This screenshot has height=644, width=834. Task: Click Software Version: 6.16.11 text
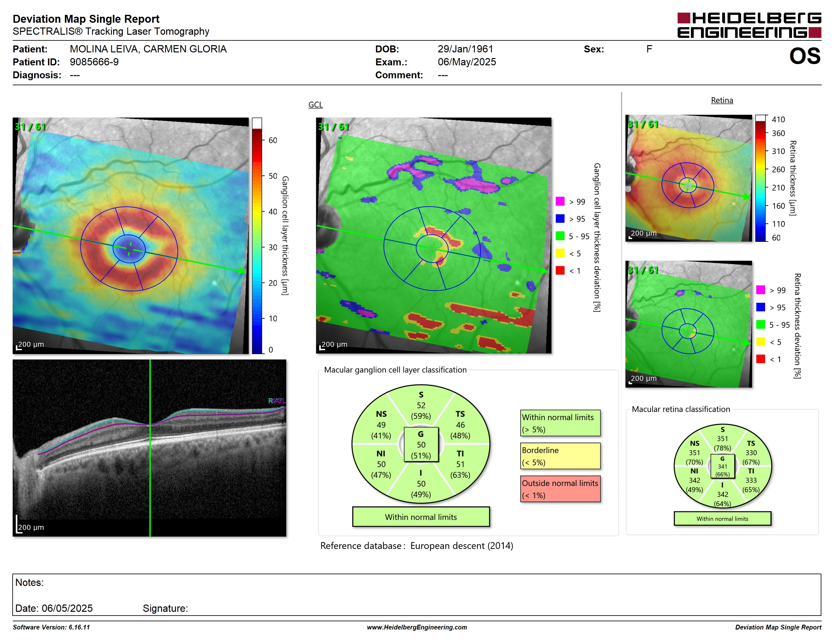(51, 627)
